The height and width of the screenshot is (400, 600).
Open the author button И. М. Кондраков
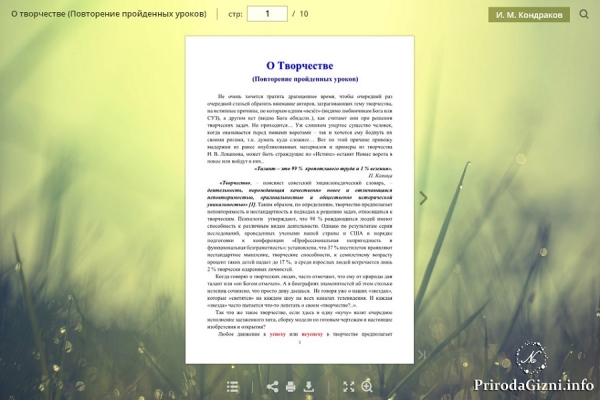[529, 15]
